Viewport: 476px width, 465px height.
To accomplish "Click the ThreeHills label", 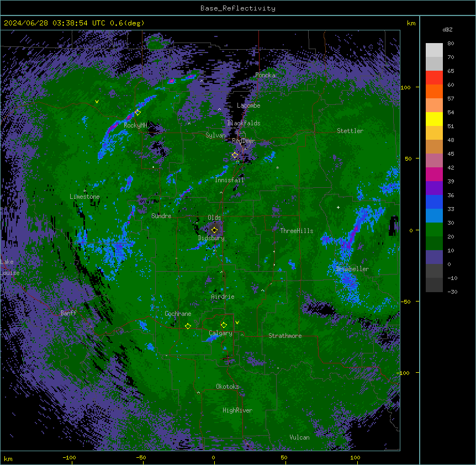I will (297, 231).
